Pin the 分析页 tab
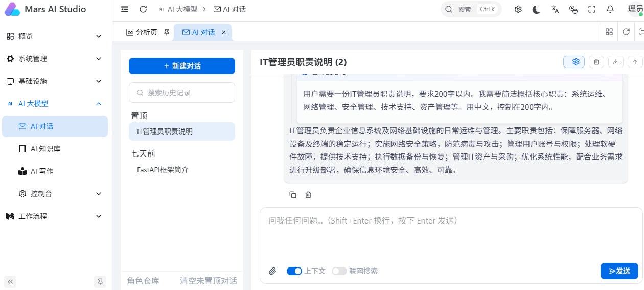 click(167, 32)
